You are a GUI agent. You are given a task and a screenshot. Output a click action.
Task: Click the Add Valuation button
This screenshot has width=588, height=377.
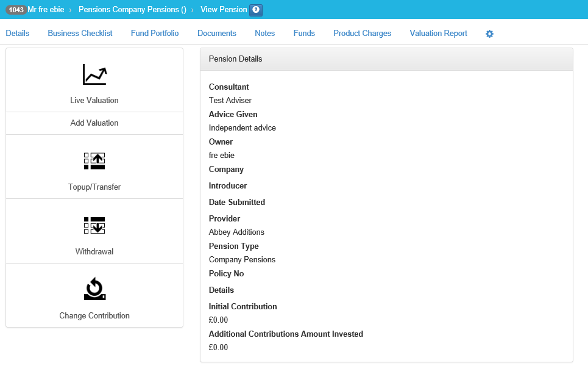94,123
